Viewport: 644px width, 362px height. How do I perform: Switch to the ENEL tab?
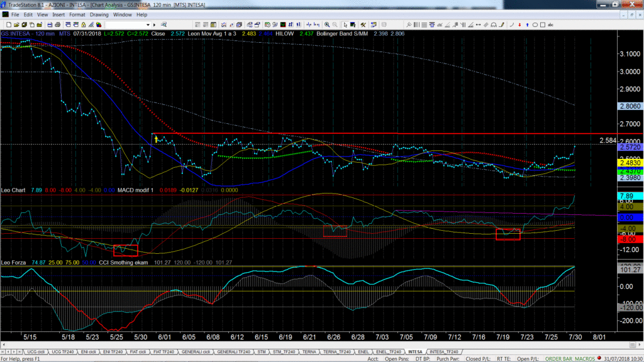click(x=364, y=352)
